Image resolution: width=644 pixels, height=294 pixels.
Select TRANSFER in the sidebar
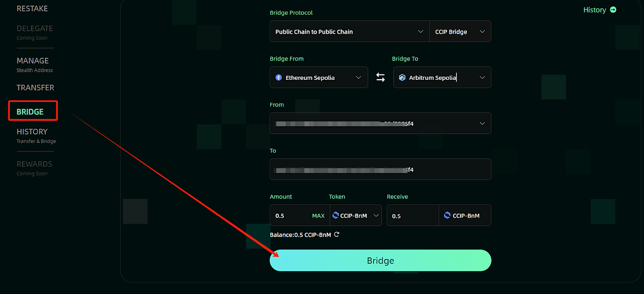click(35, 88)
